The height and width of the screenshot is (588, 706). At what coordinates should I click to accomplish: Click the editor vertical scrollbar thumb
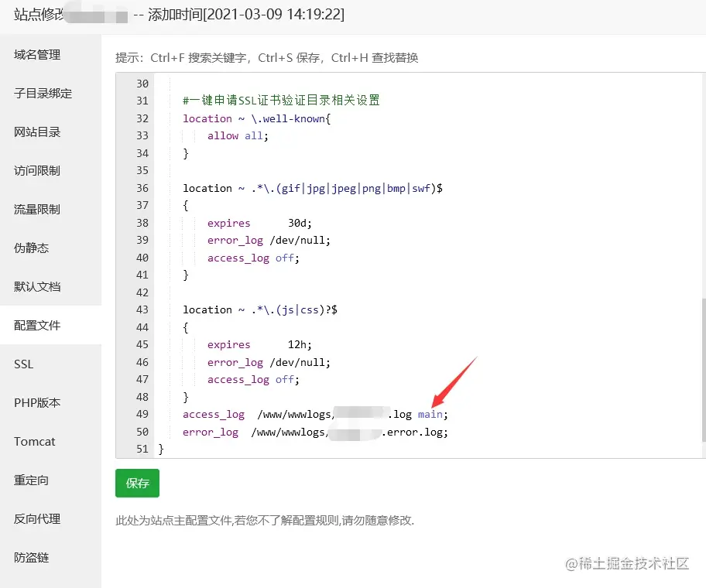(704, 370)
